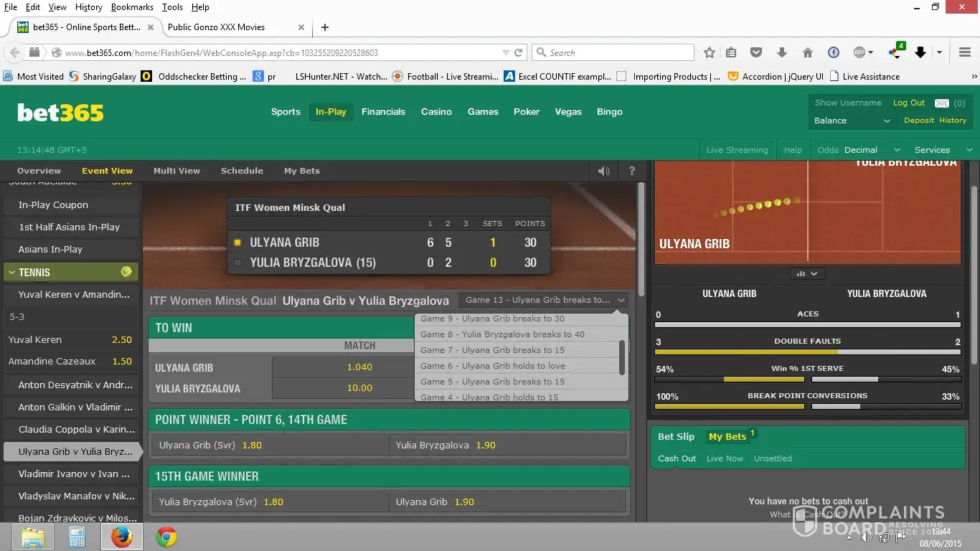Screen dimensions: 980x551
Task: Bookmark this page with the star icon
Action: [710, 52]
